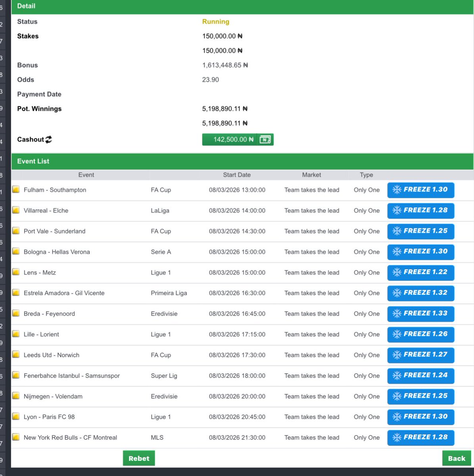Select the New York Red Bulls - CF Montreal event
Image resolution: width=474 pixels, height=476 pixels.
(70, 438)
